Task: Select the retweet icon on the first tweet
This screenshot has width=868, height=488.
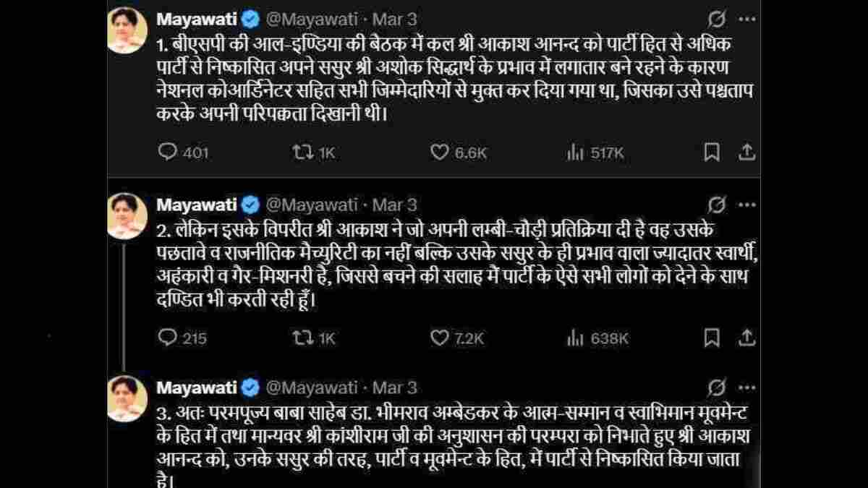Action: (305, 152)
